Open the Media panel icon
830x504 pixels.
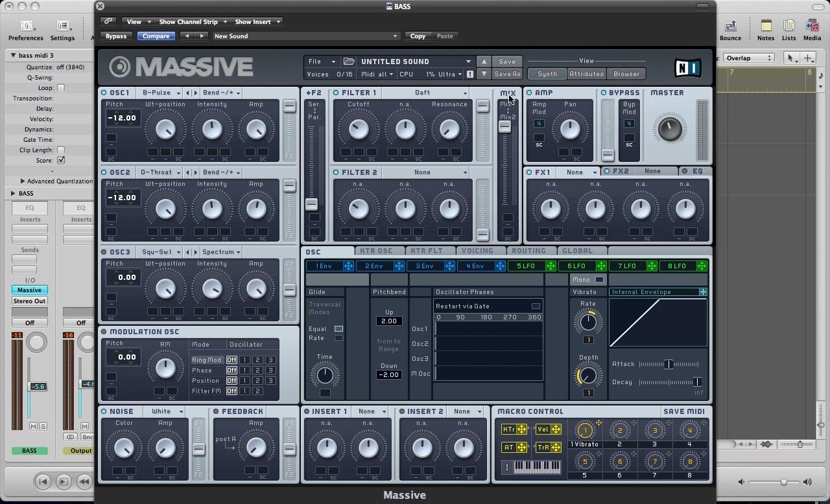point(812,26)
